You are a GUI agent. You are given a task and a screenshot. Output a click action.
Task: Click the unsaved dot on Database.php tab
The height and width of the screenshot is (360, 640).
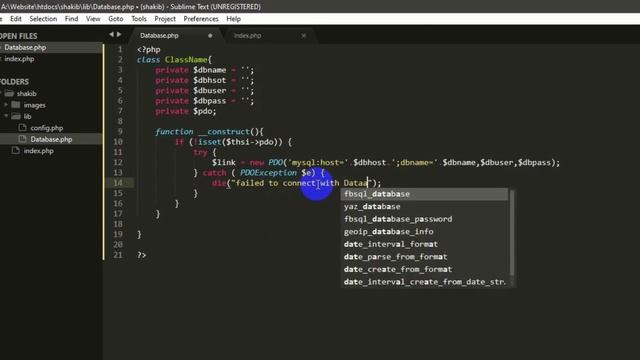(210, 36)
